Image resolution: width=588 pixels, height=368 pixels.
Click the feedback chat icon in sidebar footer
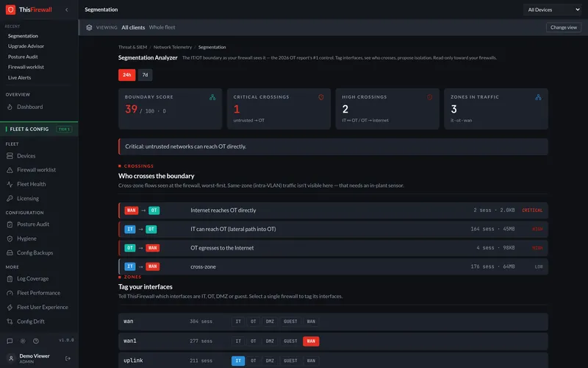point(10,342)
